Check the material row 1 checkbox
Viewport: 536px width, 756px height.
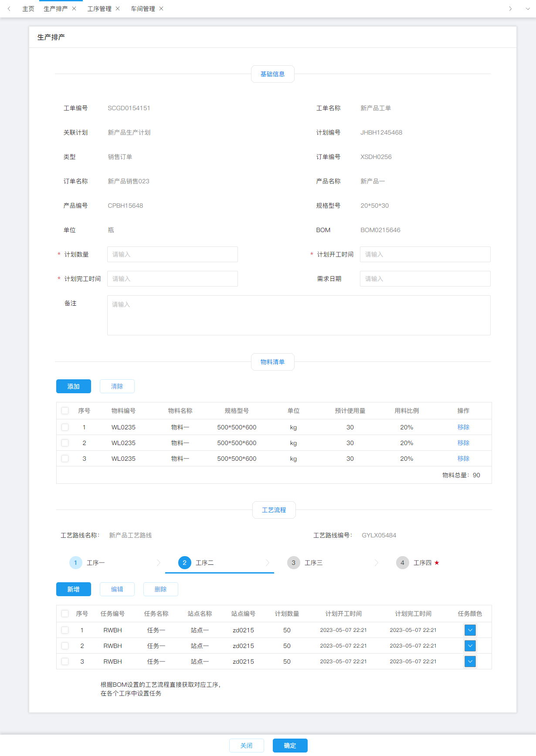pos(65,427)
